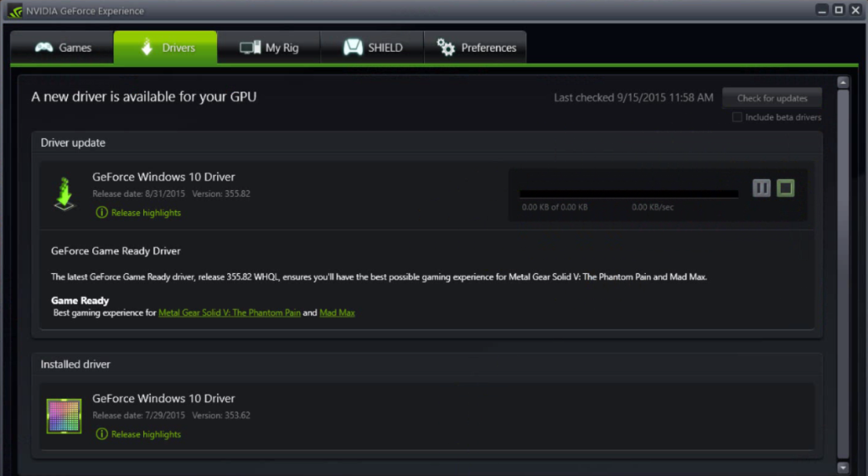
Task: Go to the Preferences tab
Action: (x=476, y=48)
